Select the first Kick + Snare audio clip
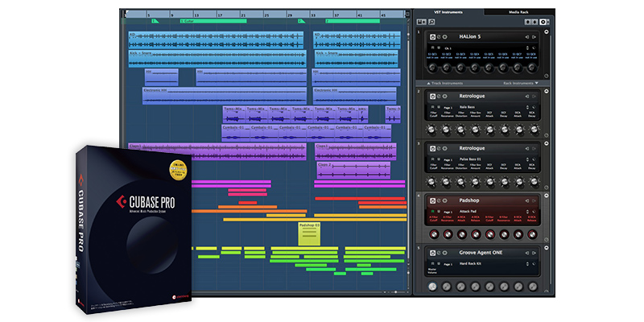Viewport: 644px width, 322px height. pos(217,59)
